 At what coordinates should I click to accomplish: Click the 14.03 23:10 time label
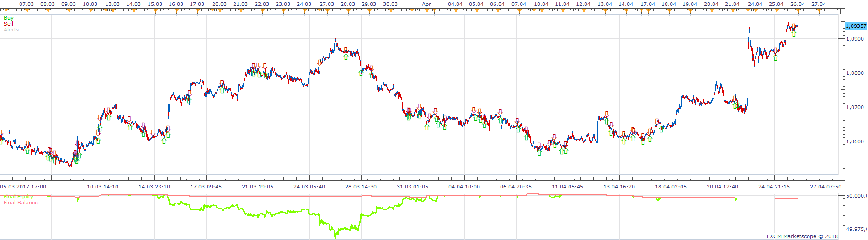[154, 187]
